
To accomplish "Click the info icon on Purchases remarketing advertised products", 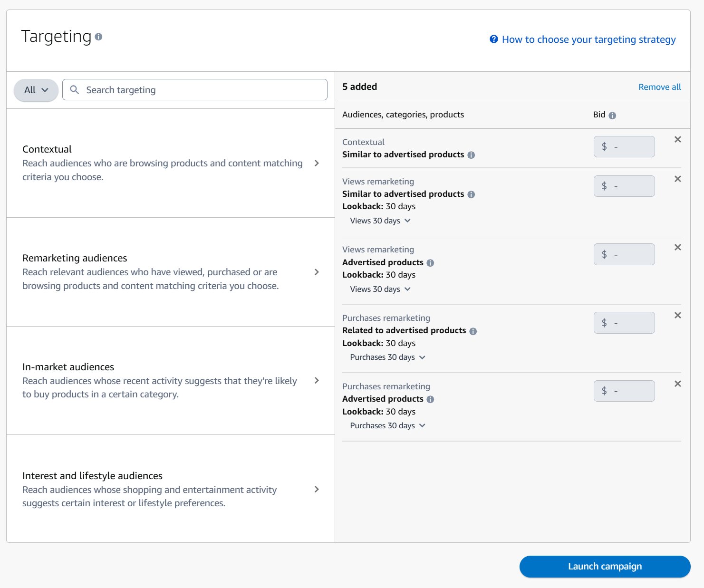I will pos(430,399).
